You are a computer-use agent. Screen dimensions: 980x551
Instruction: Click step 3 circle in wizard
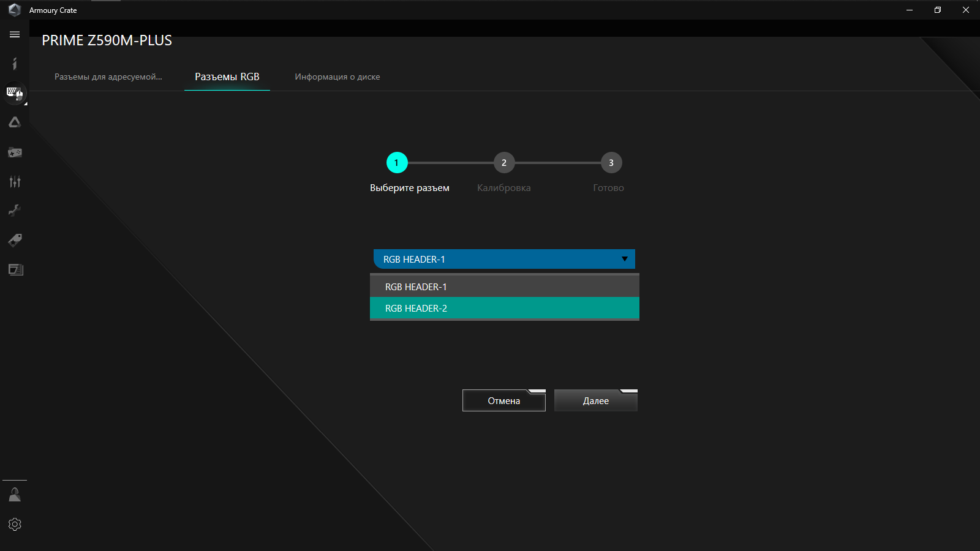coord(611,163)
